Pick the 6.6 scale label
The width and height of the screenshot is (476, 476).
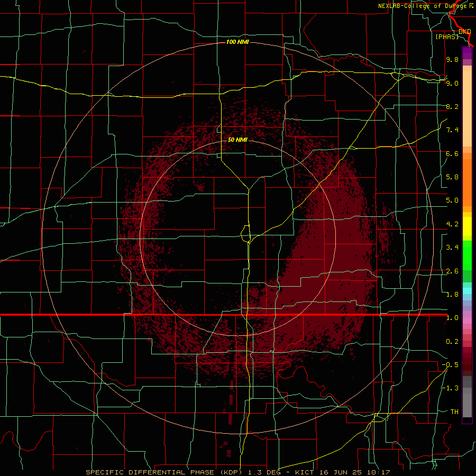coord(452,153)
